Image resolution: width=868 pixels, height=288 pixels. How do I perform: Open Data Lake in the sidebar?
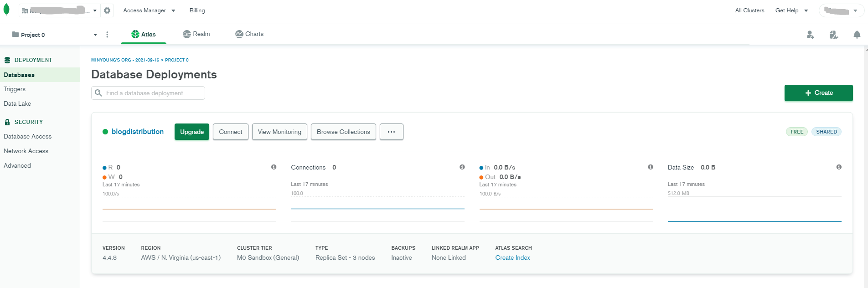(x=17, y=104)
